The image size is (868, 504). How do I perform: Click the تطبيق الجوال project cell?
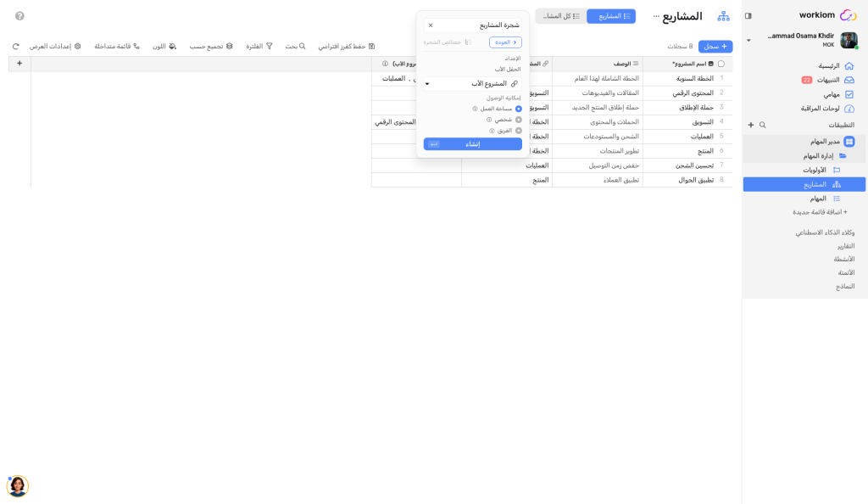tap(687, 180)
